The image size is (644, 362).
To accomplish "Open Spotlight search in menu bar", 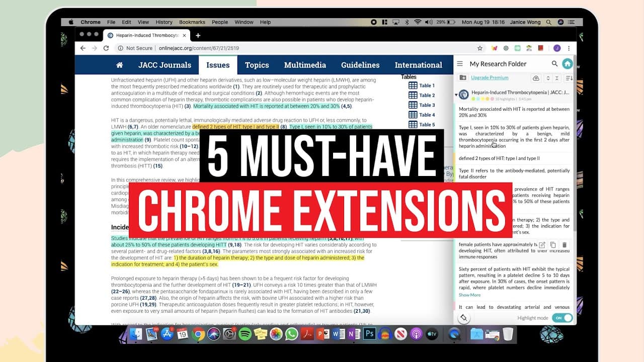I will tap(548, 22).
